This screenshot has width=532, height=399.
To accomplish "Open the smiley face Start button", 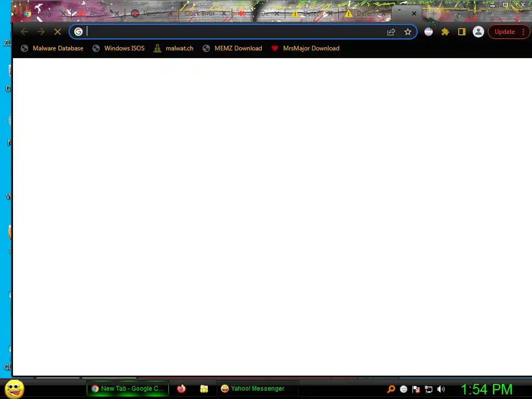I will click(15, 389).
